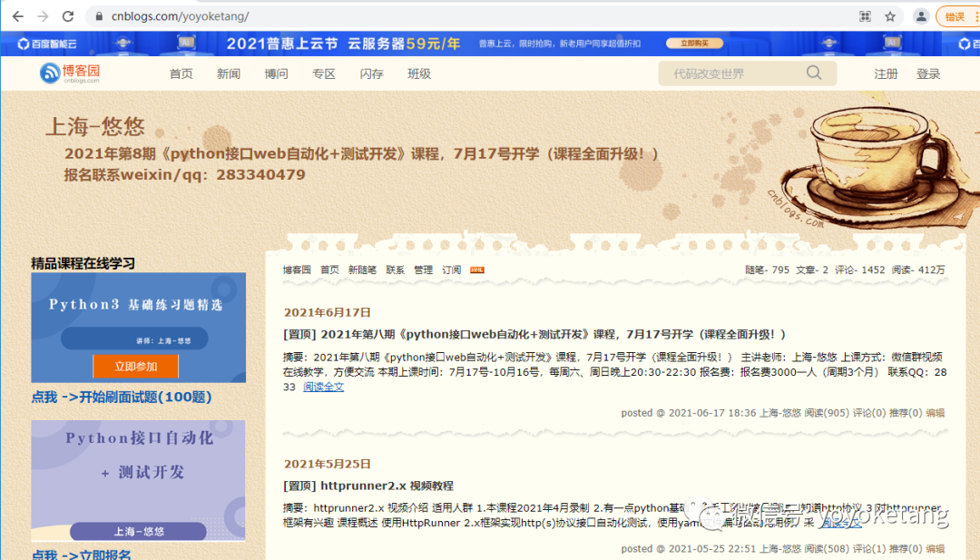Click the 文章- 2 stat text
Viewport: 980px width, 560px height.
[812, 270]
